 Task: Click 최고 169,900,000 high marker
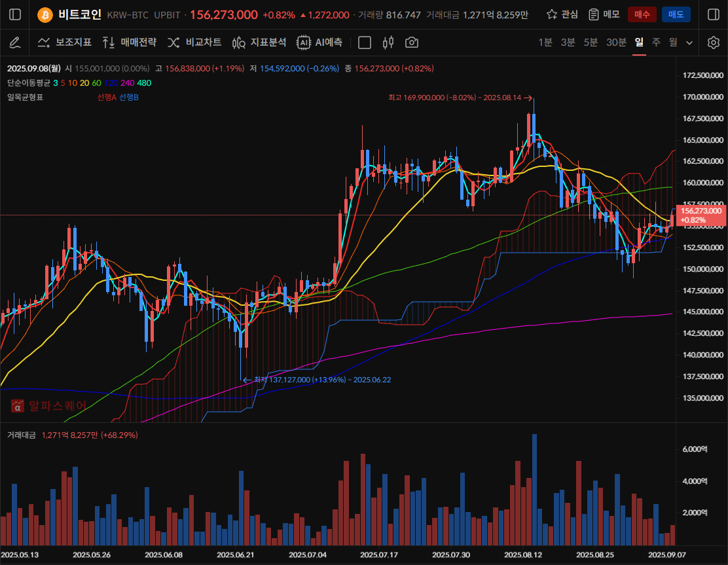coord(461,98)
